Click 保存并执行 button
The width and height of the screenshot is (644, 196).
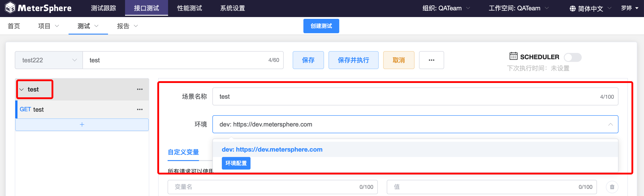coord(354,60)
